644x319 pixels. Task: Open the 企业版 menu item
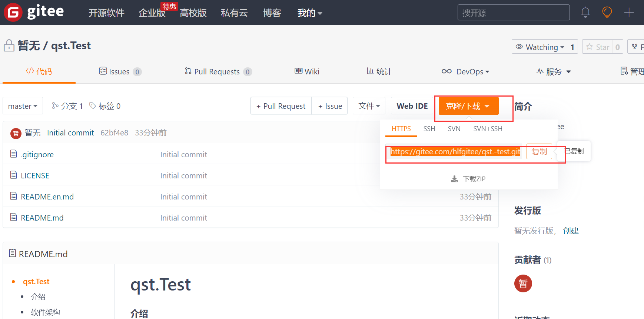tap(152, 13)
